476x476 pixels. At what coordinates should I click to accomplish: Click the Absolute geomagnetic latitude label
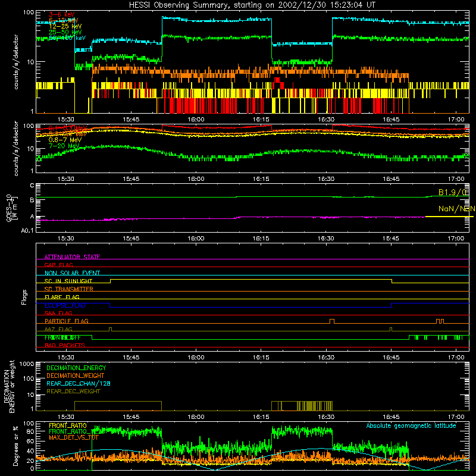click(411, 425)
